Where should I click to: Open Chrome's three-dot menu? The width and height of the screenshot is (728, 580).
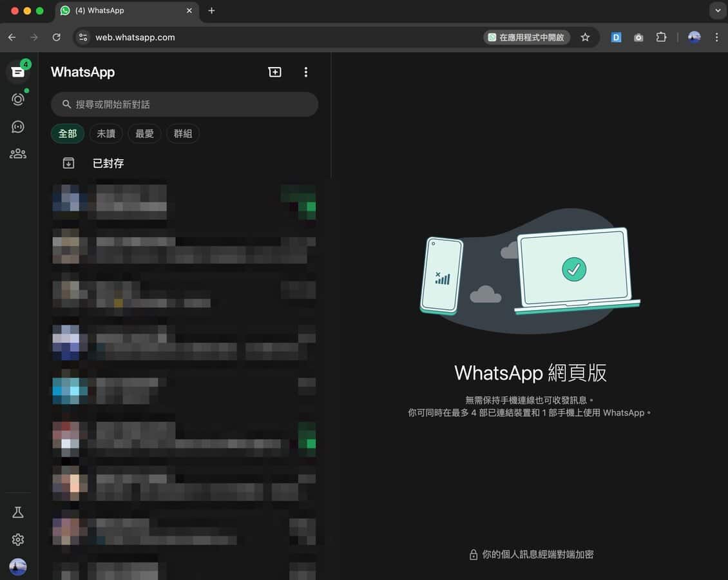coord(716,37)
